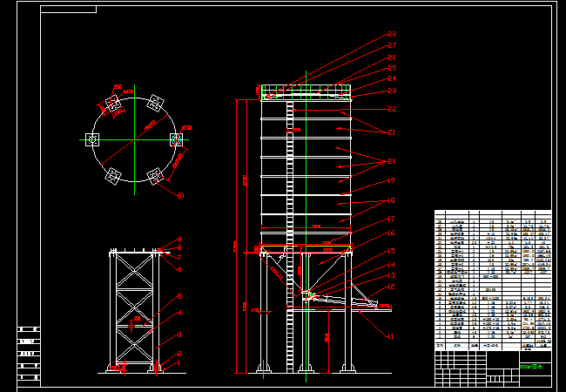Select callout 5 on the support frame view
Viewport: 566px width, 392px height.
pyautogui.click(x=179, y=297)
